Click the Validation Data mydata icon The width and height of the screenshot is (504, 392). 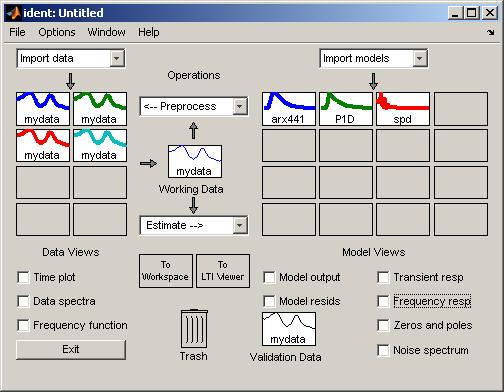[289, 329]
